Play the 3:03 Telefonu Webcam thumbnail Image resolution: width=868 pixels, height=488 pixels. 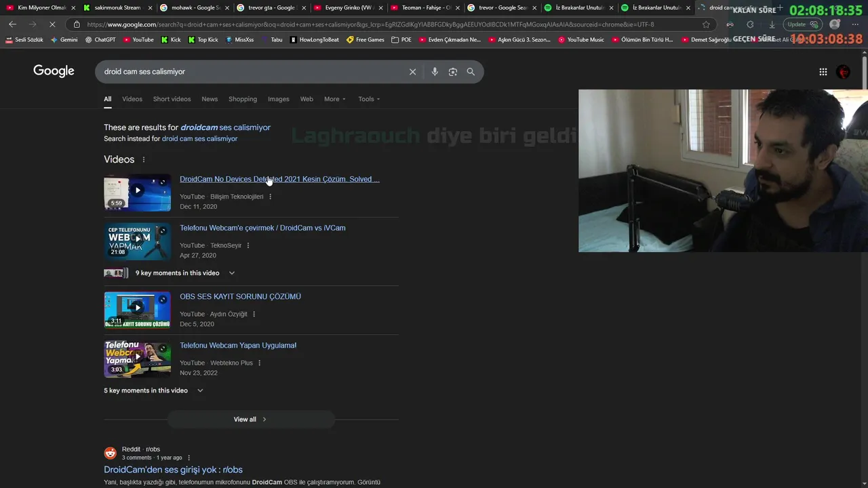coord(137,359)
